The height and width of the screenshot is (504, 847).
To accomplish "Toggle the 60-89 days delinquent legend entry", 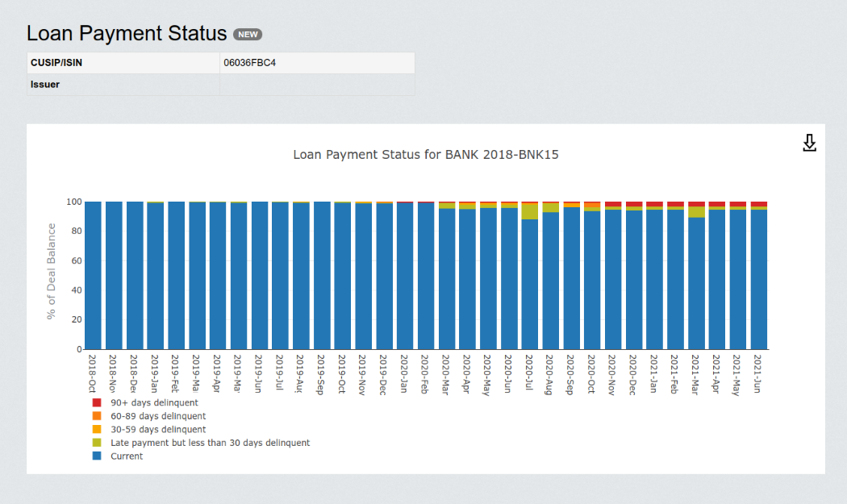I will [158, 416].
